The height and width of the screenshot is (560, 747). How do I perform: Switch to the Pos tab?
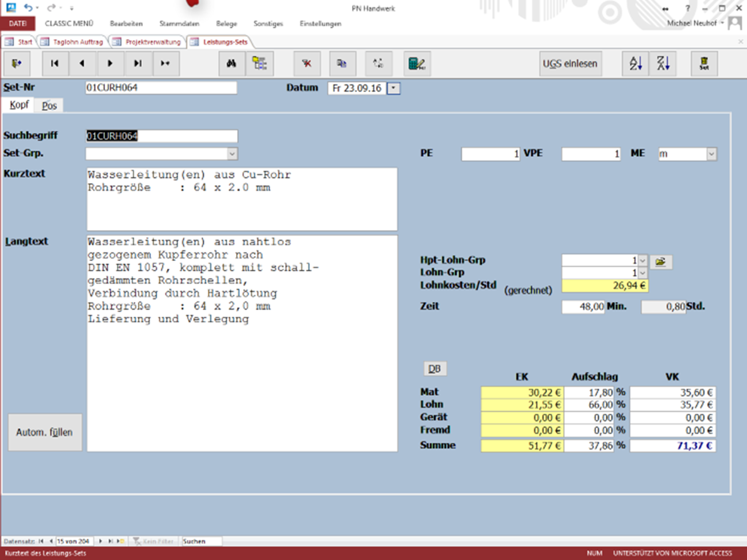[x=49, y=106]
